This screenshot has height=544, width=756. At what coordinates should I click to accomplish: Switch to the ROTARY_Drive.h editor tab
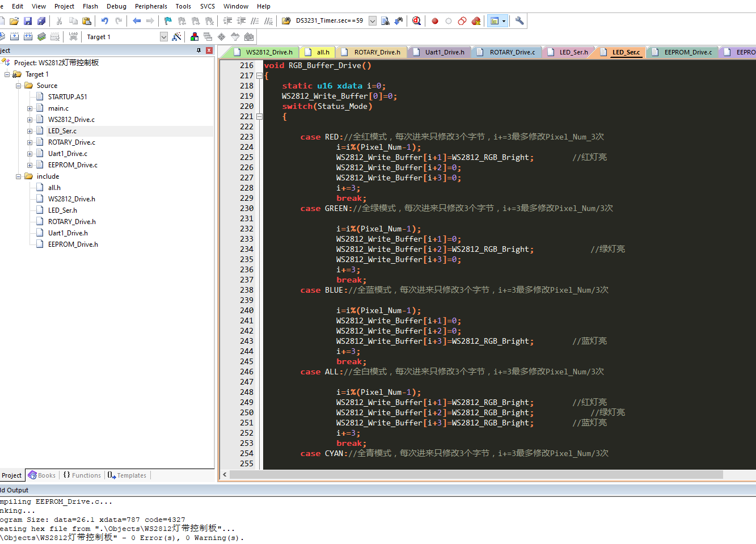click(x=377, y=52)
